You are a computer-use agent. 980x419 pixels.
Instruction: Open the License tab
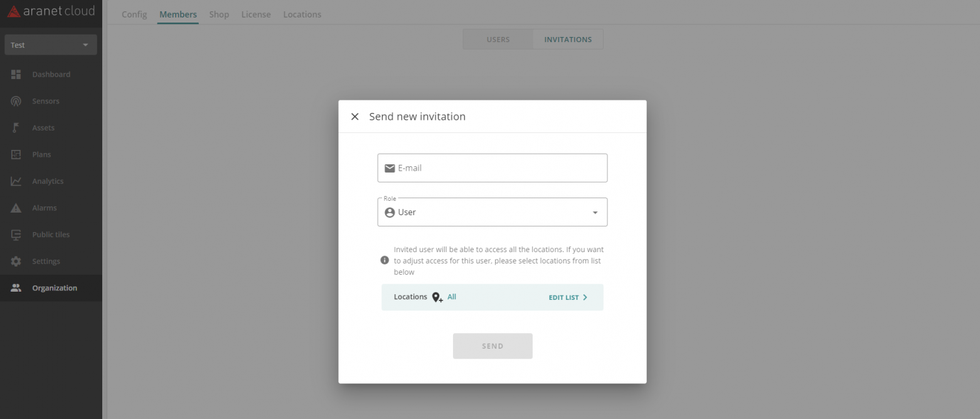point(256,14)
